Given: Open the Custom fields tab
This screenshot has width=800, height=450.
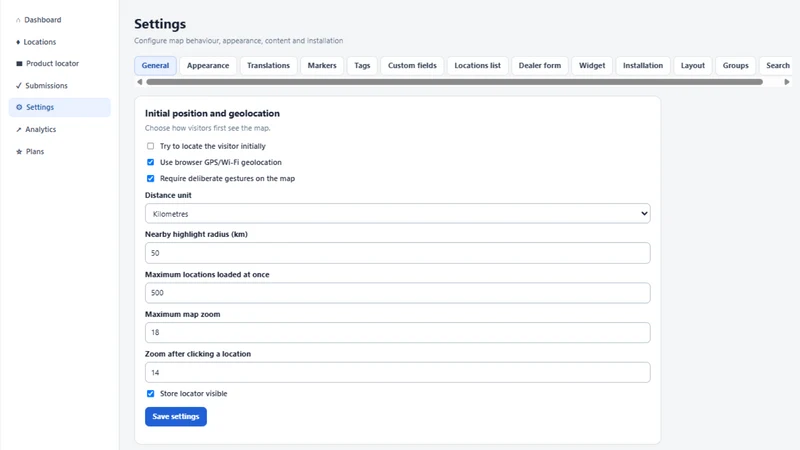Looking at the screenshot, I should click(x=412, y=65).
